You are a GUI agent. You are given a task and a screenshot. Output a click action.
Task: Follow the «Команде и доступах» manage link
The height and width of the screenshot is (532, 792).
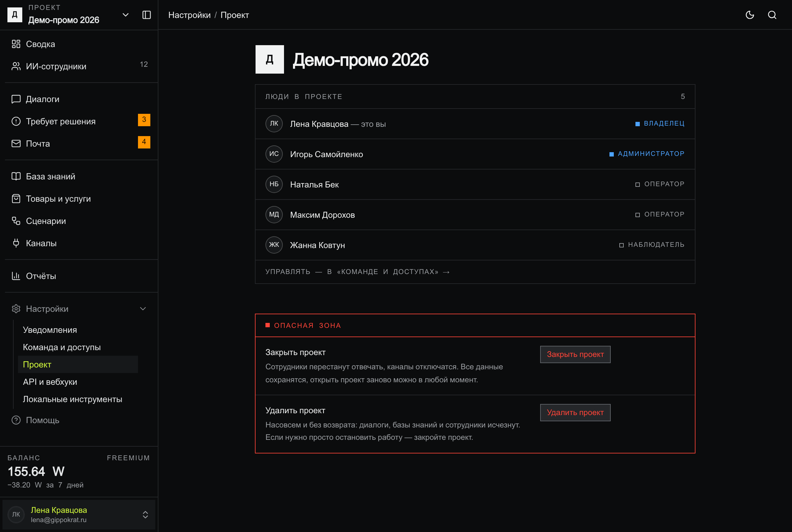click(358, 272)
